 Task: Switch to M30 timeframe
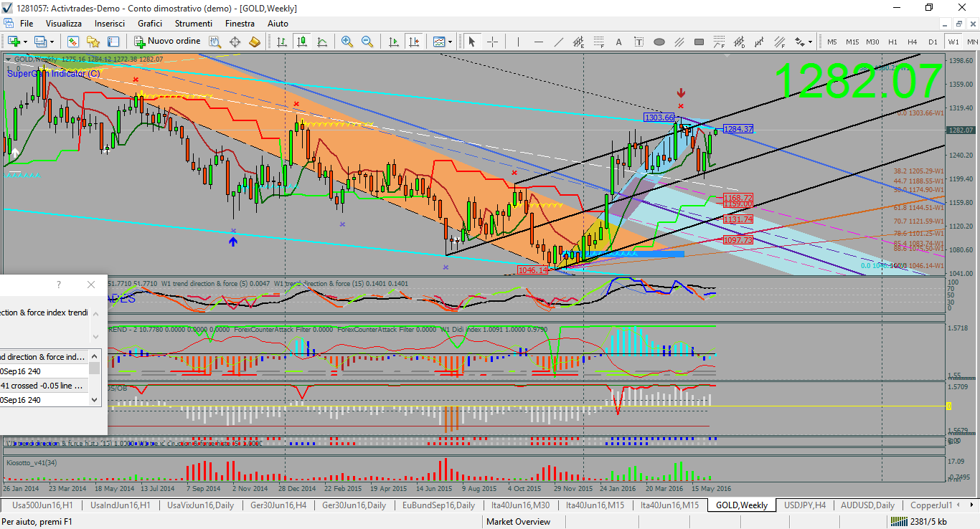[x=872, y=42]
